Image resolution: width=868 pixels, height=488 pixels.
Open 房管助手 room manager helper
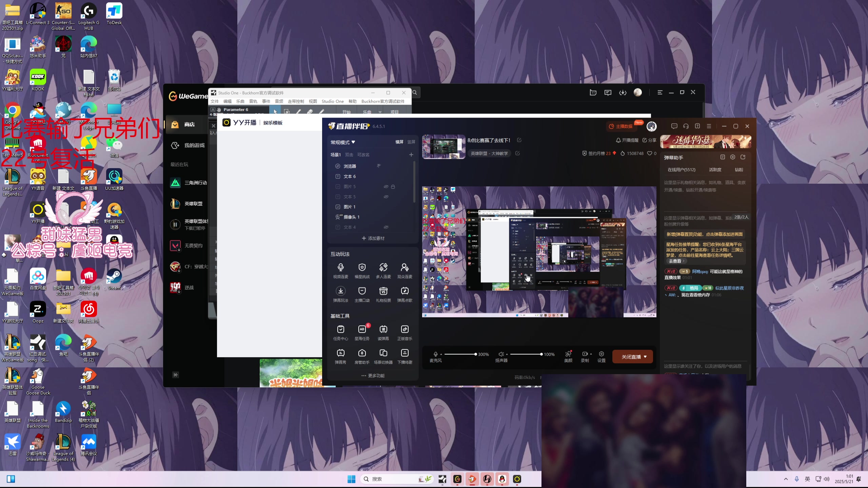click(x=362, y=357)
